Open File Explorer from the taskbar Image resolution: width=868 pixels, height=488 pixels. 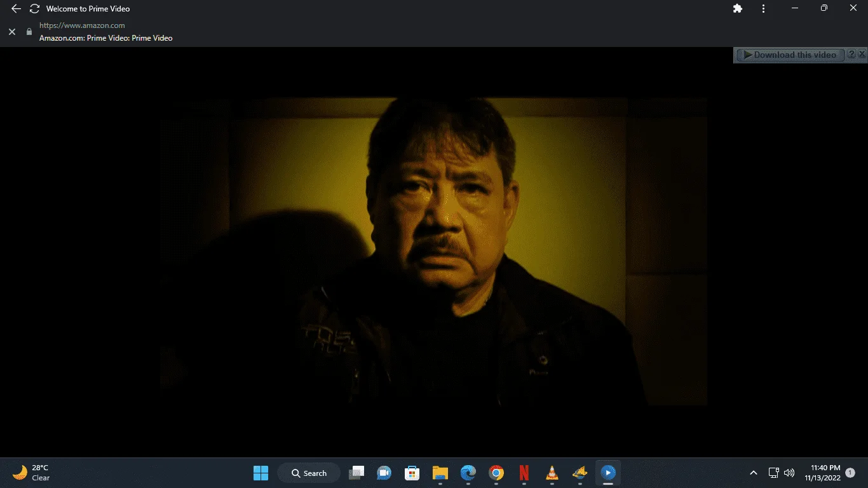pyautogui.click(x=440, y=473)
